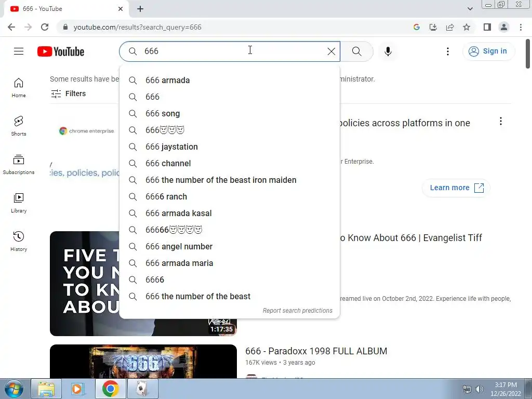Toggle the browser side panel

[x=487, y=27]
